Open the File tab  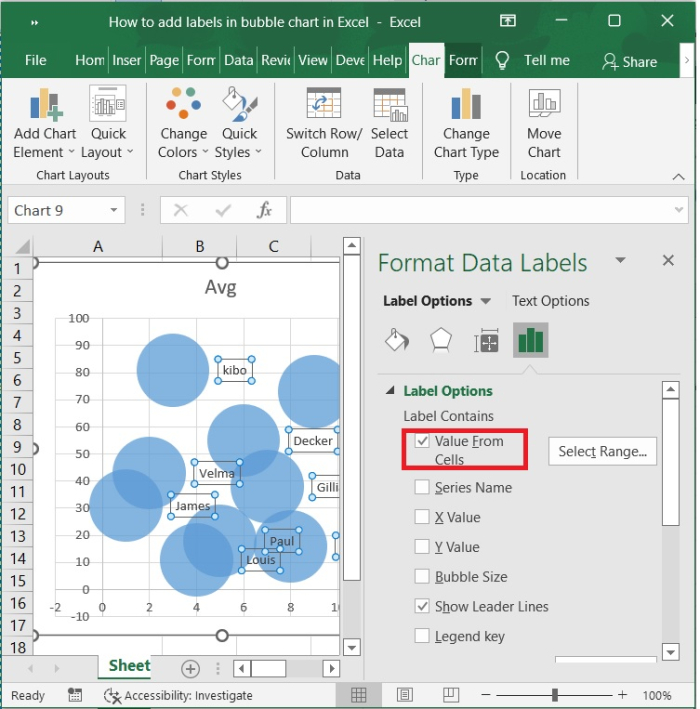point(35,60)
